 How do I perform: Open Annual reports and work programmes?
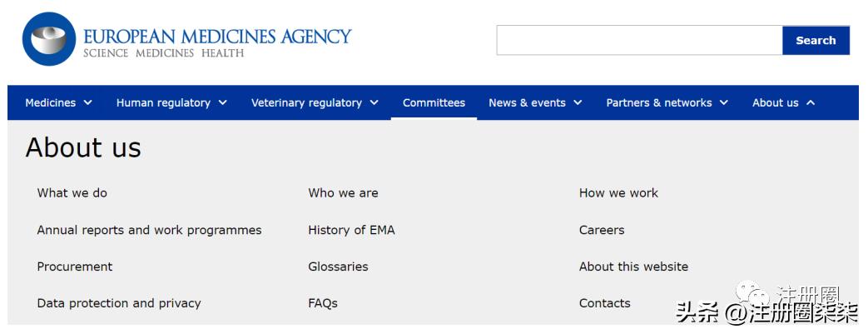pos(149,230)
